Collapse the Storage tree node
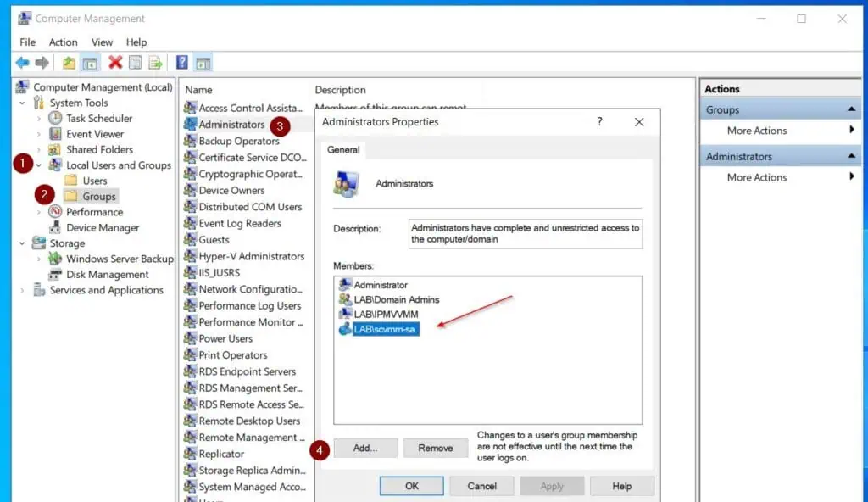 (x=22, y=243)
